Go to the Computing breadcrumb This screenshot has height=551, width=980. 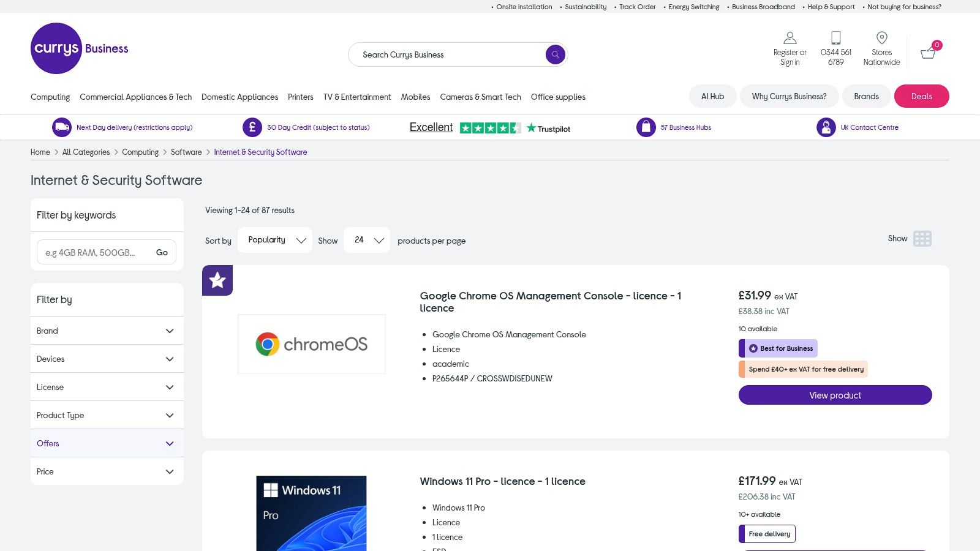point(140,152)
